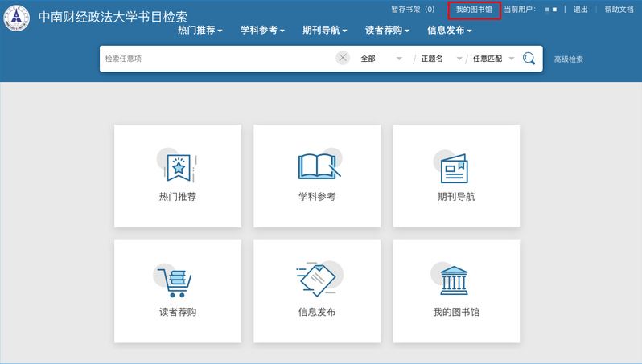
Task: Open the 任意匹配 match dropdown
Action: pos(493,59)
